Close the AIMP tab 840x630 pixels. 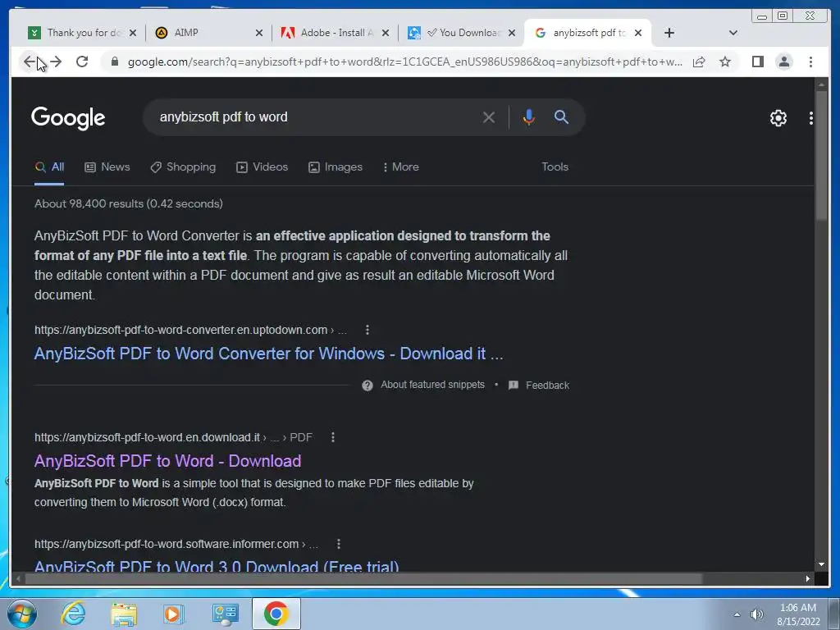tap(259, 33)
